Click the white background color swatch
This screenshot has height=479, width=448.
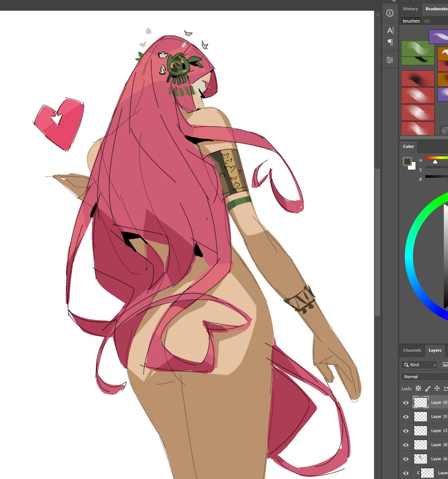413,167
